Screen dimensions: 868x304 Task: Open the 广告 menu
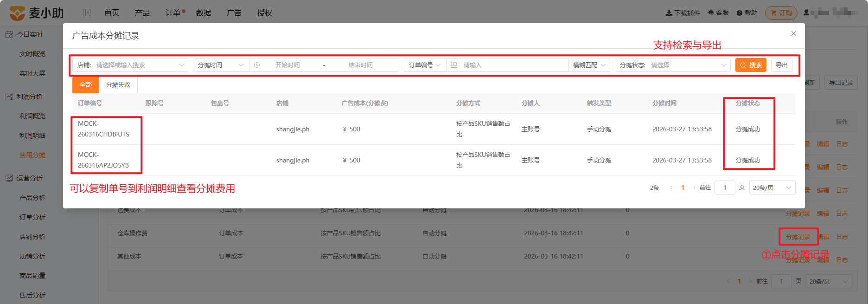(234, 13)
